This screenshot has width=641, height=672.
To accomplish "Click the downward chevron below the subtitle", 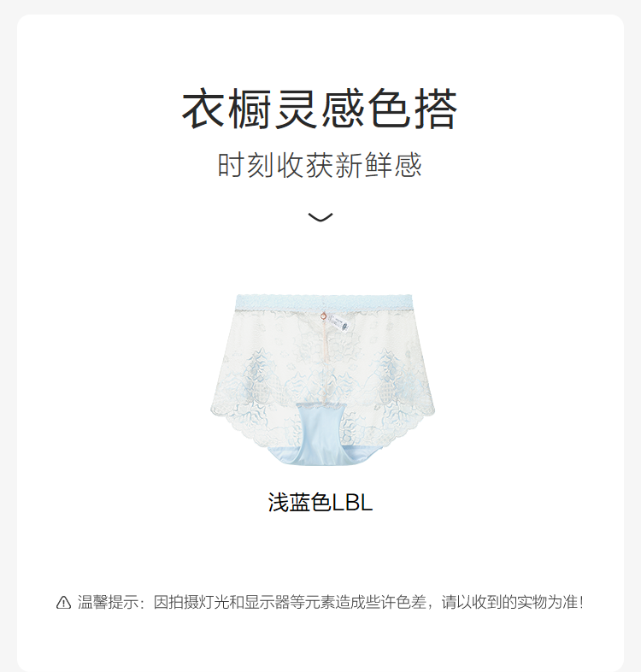I will (x=320, y=217).
